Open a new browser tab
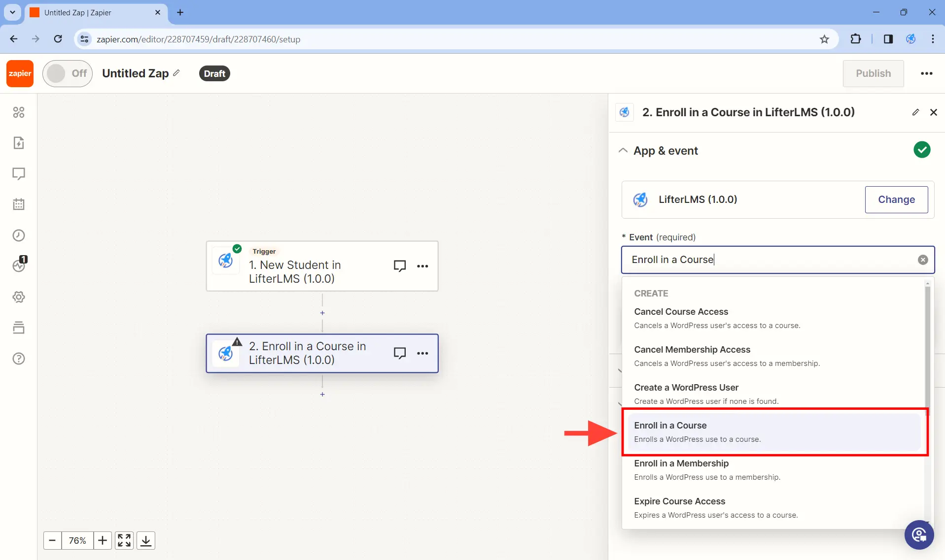The height and width of the screenshot is (560, 945). pyautogui.click(x=180, y=12)
